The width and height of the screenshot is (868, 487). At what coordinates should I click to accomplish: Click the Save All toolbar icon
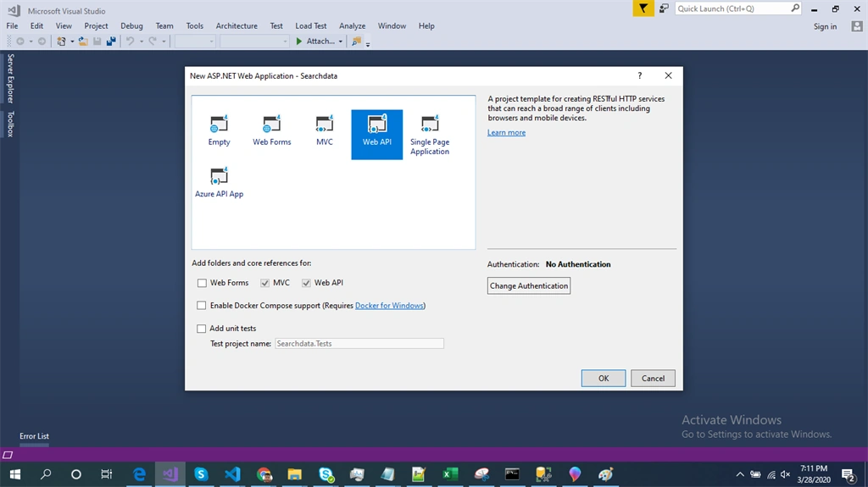point(111,41)
